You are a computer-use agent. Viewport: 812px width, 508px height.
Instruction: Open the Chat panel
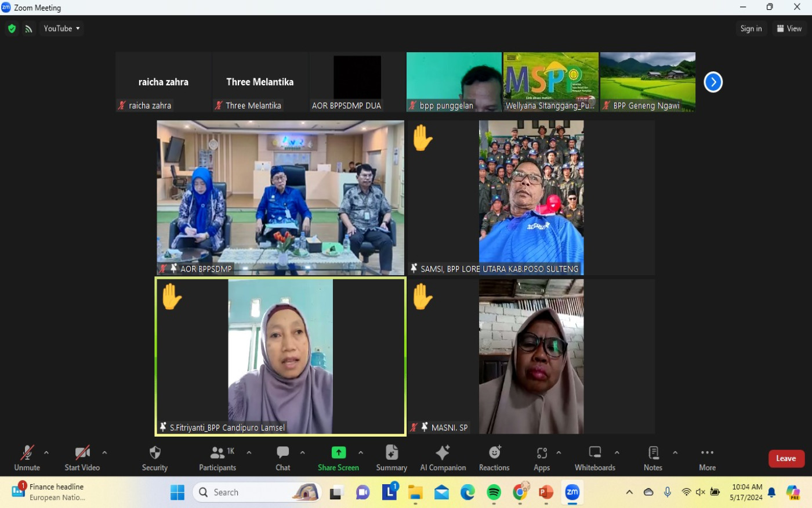point(283,458)
